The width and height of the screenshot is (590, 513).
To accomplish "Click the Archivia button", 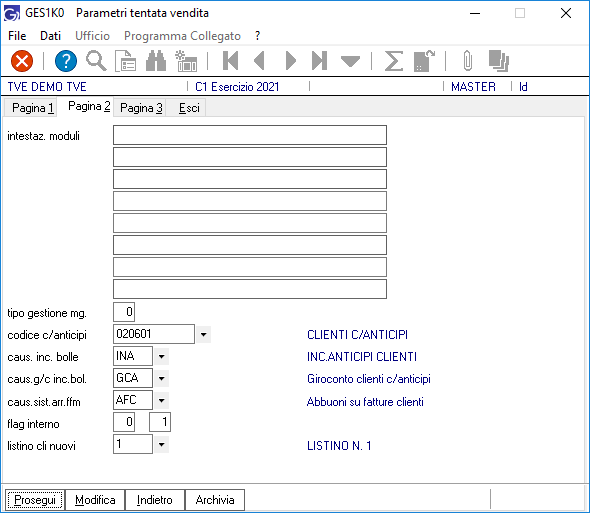I will (x=215, y=500).
